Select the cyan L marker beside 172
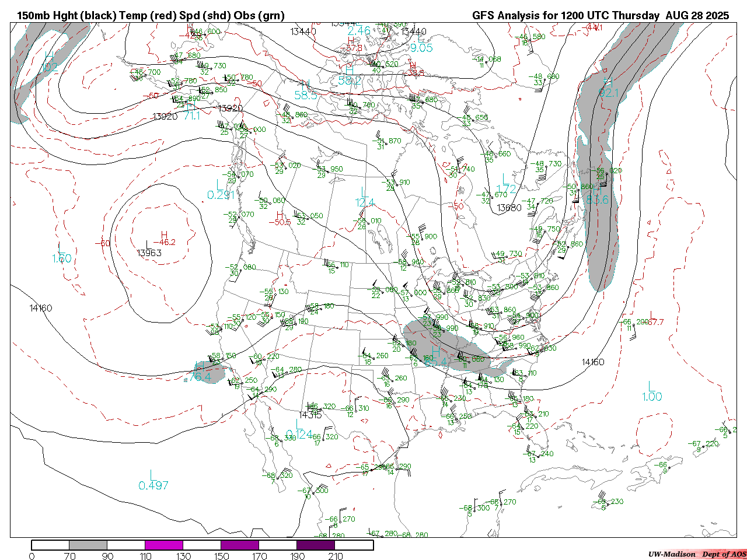This screenshot has height=560, width=747. (505, 179)
